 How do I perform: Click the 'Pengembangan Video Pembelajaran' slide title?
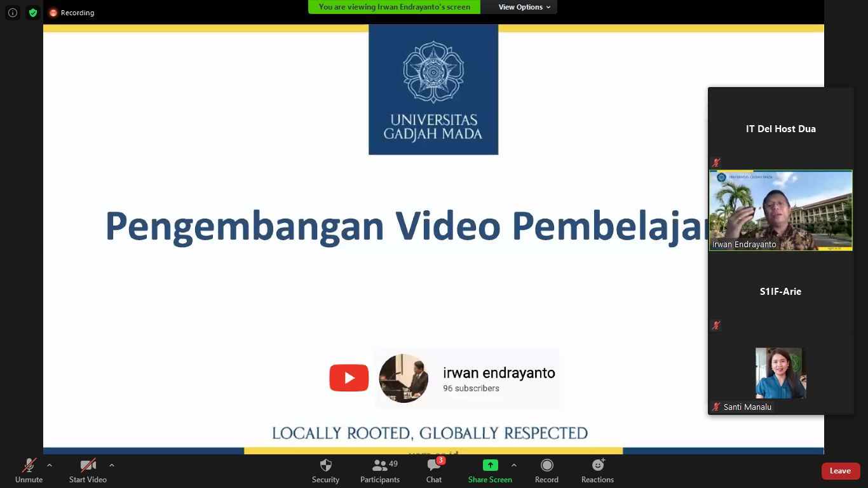[407, 226]
